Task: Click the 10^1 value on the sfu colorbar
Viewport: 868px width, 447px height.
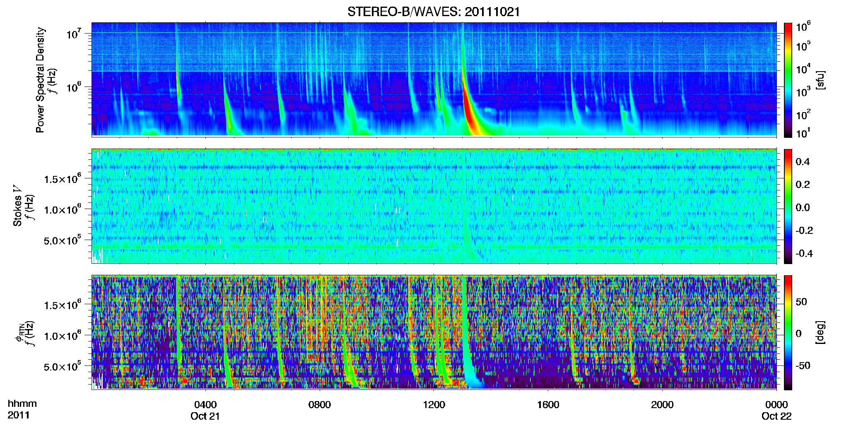Action: coord(803,133)
